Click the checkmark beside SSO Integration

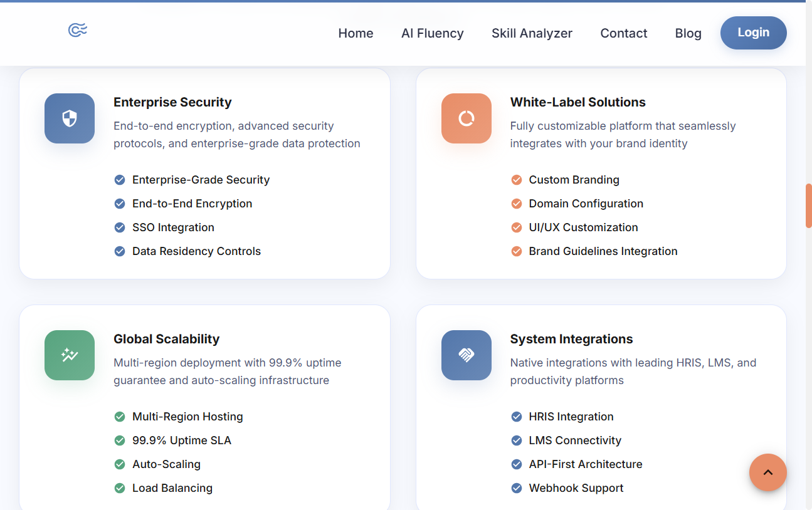(x=120, y=227)
